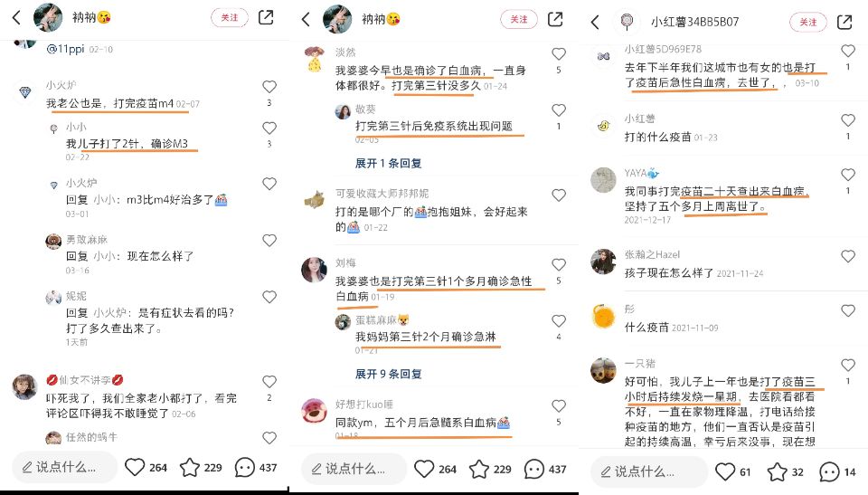Like 刘梅's comment about 急性白血病
Viewport: 868px width, 495px height.
pyautogui.click(x=559, y=265)
